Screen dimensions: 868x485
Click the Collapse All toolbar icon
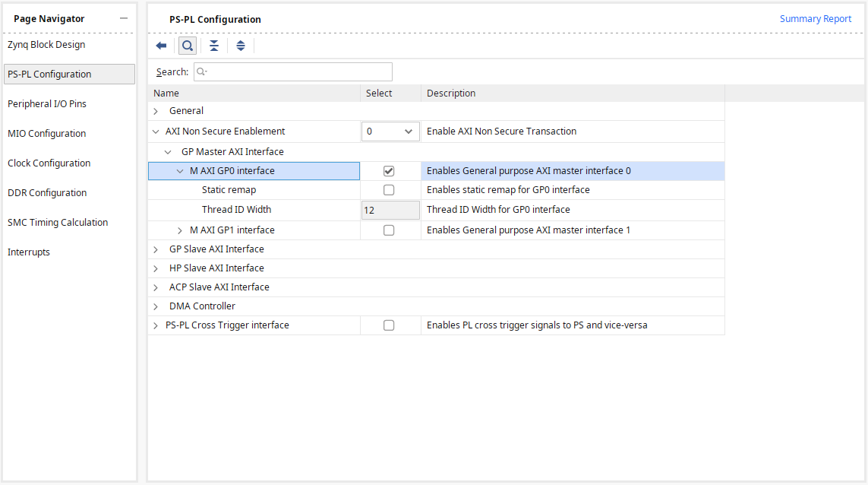(x=214, y=46)
